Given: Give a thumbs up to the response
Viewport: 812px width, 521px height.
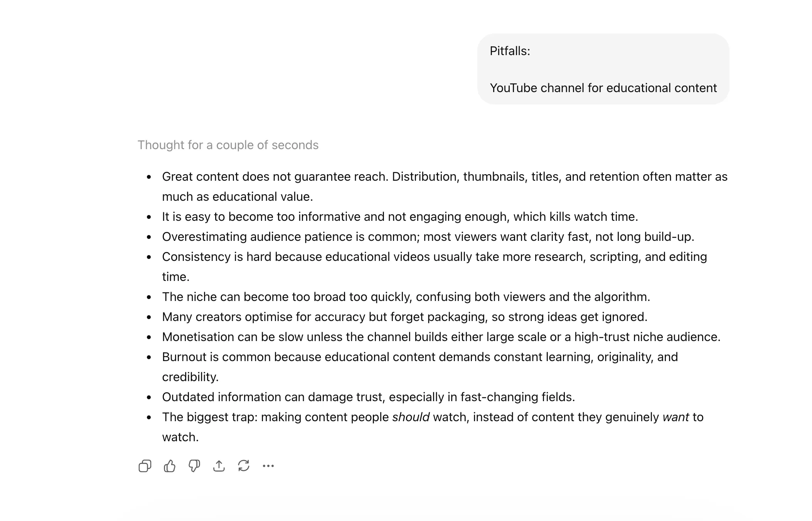Looking at the screenshot, I should tap(170, 466).
